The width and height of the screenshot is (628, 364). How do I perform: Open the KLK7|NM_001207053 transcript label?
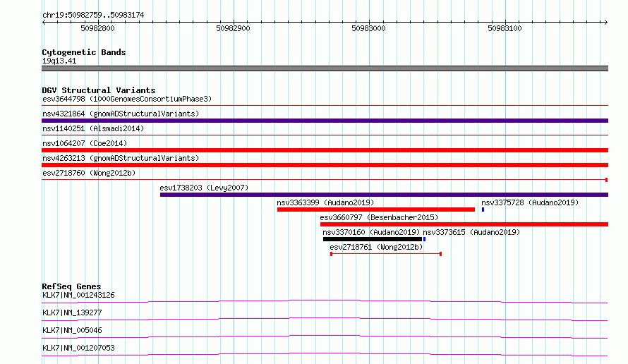point(78,348)
